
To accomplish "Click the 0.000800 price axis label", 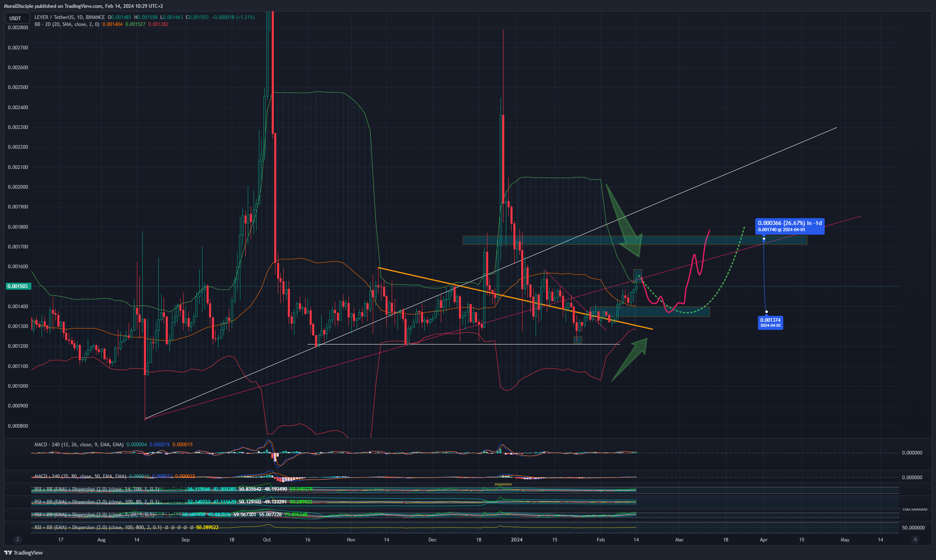I will 18,426.
